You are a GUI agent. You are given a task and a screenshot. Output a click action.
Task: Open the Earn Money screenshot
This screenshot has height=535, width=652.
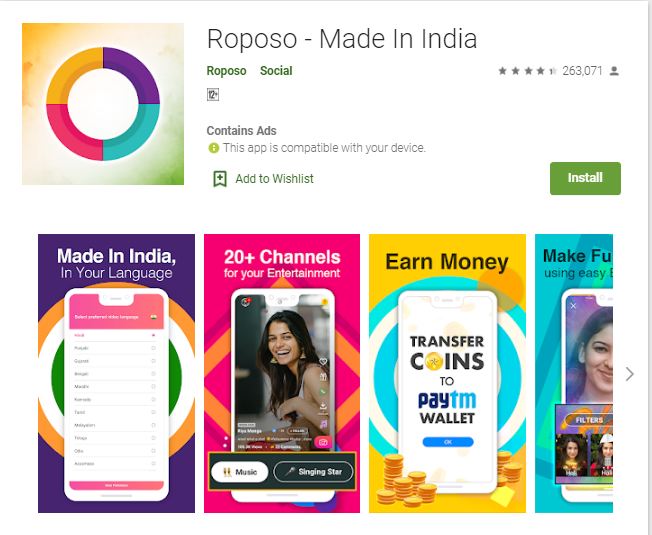point(447,373)
